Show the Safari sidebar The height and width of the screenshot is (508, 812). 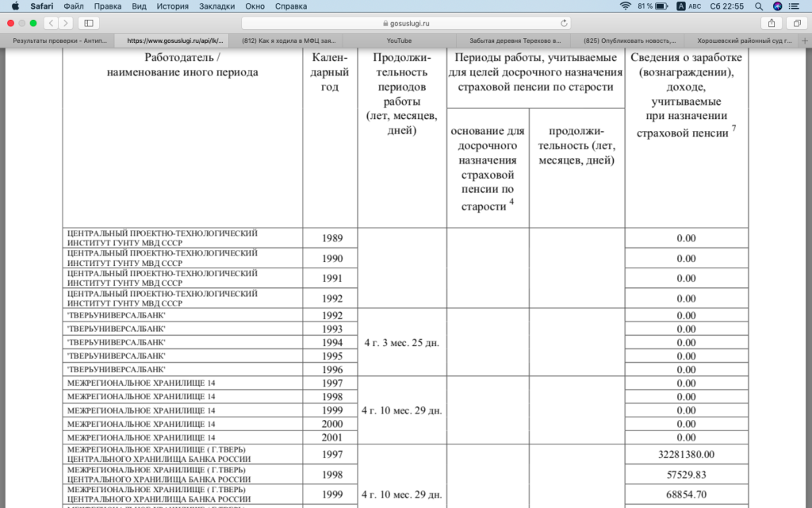(x=88, y=23)
